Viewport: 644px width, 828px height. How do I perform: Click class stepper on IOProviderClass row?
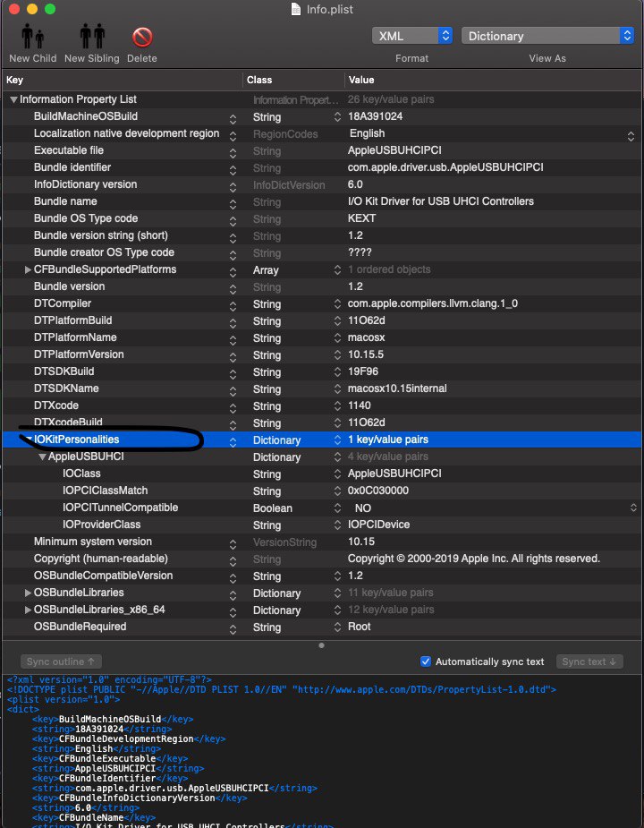338,525
